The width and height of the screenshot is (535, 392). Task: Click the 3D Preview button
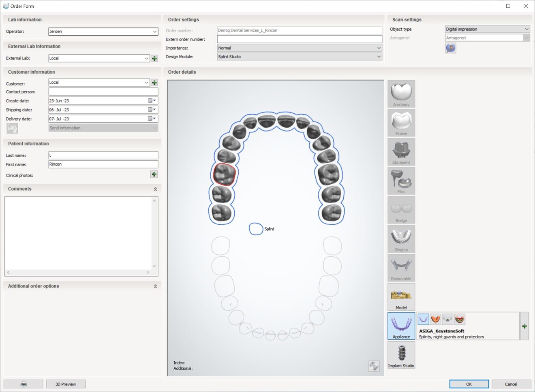coord(66,383)
